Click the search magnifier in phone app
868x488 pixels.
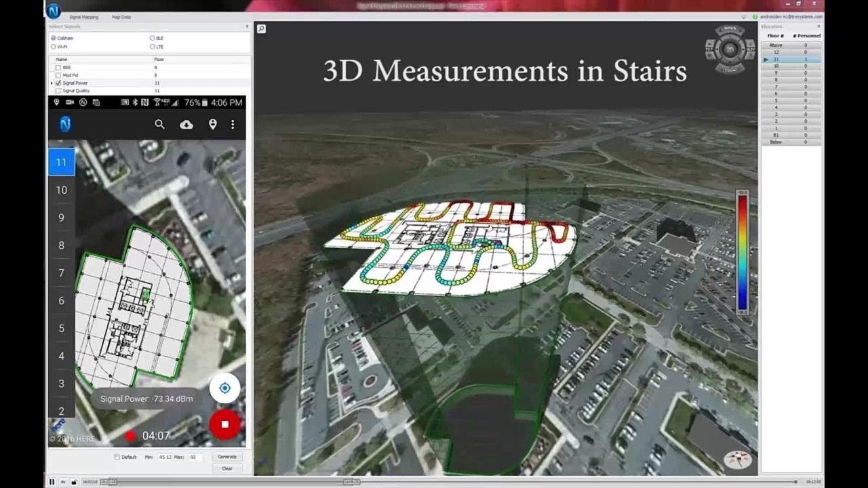159,124
